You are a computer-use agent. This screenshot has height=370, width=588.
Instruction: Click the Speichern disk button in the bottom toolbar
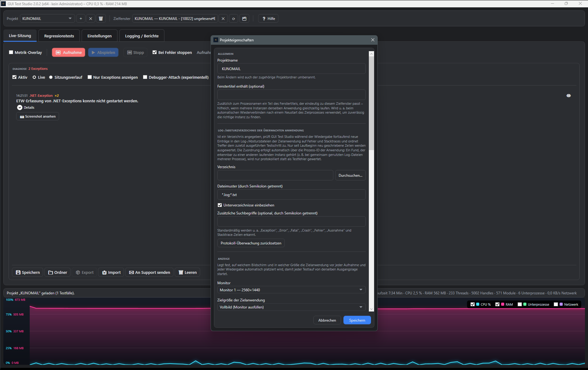28,272
